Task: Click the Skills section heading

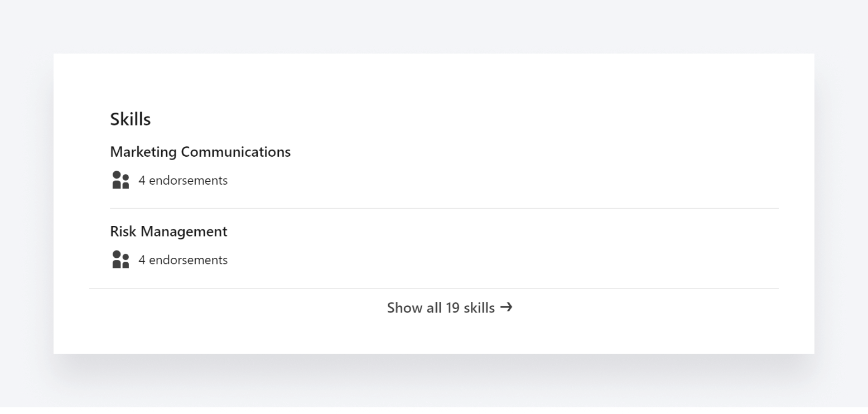Action: (x=130, y=119)
